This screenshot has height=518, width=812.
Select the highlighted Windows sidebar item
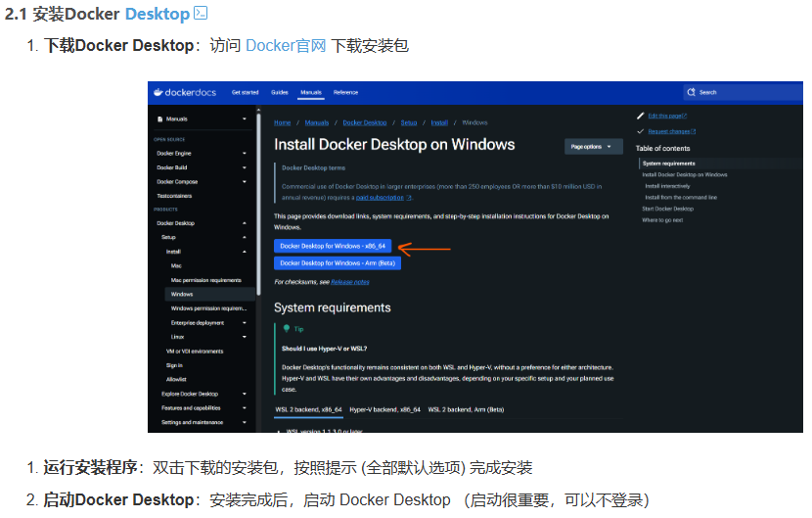tap(209, 294)
